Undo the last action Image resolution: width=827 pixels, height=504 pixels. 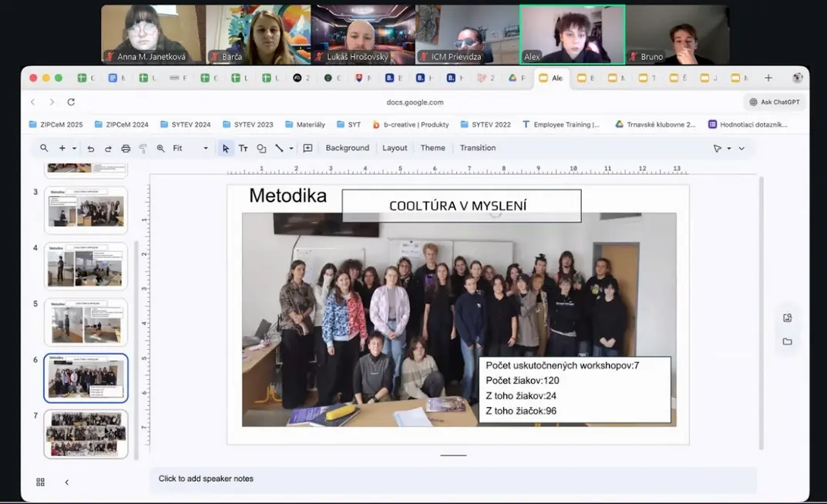pyautogui.click(x=91, y=148)
